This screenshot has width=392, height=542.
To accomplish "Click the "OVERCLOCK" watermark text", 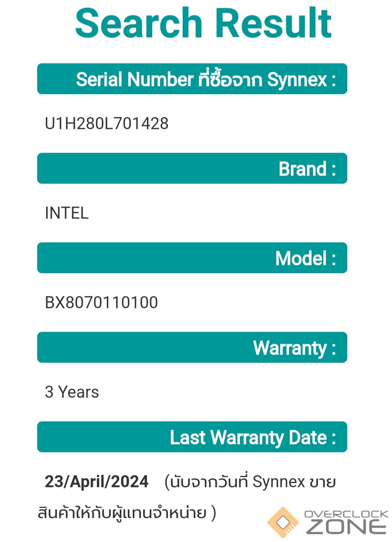I will coord(346,514).
